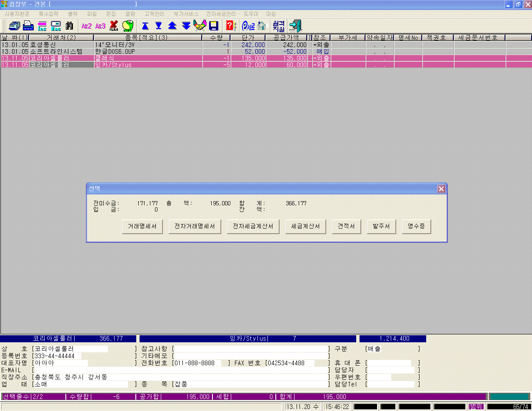The image size is (532, 411).
Task: Select the 클래식 item cell
Action: tap(148, 58)
